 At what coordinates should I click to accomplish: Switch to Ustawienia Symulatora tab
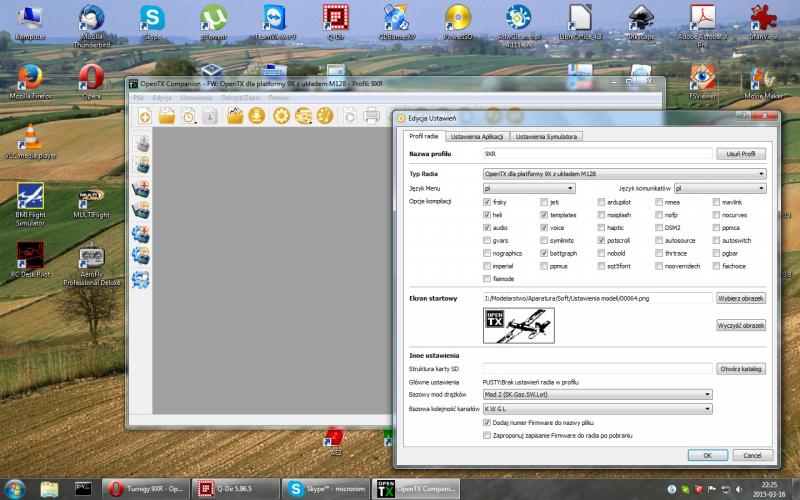pos(548,136)
